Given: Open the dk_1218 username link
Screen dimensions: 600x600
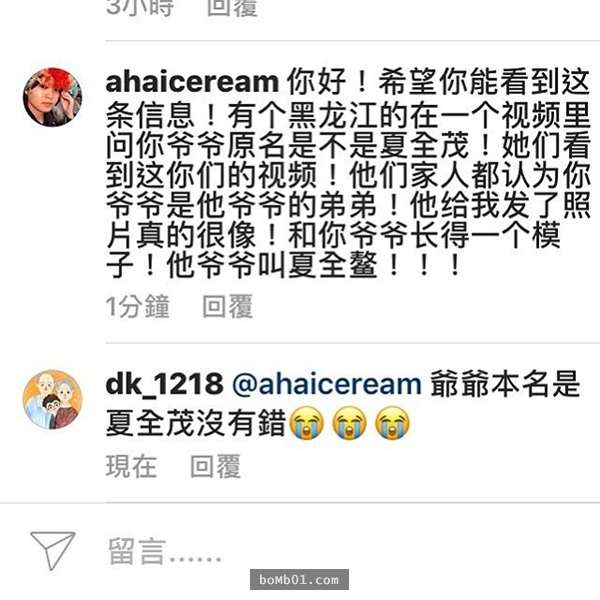Looking at the screenshot, I should coord(165,384).
